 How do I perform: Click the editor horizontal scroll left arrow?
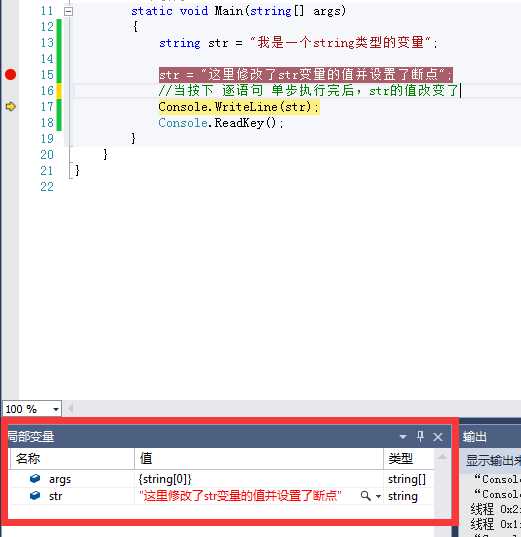[70, 408]
